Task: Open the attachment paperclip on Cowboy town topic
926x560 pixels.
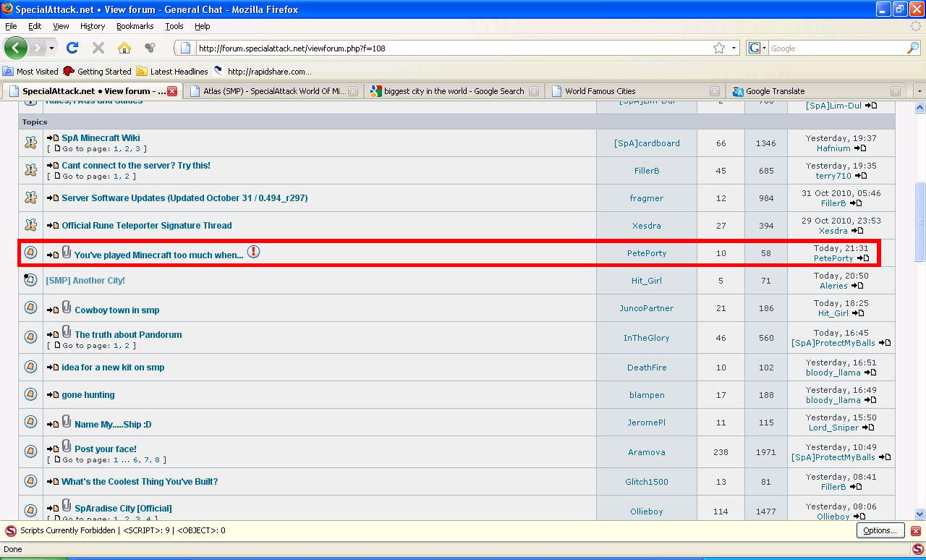Action: tap(67, 307)
